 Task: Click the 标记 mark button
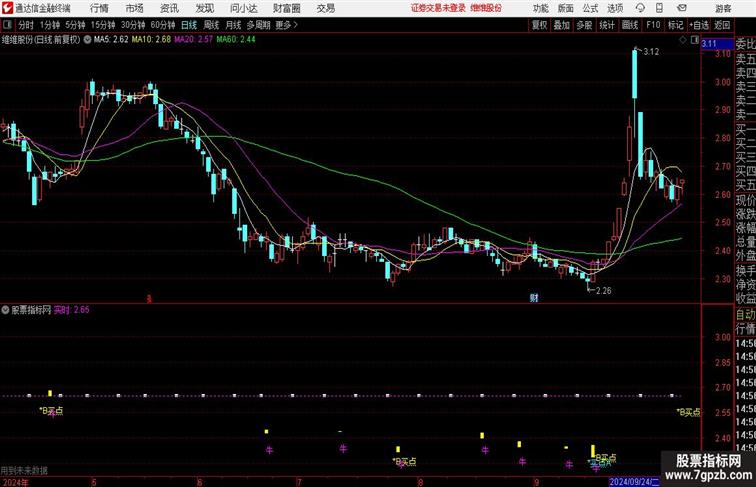(x=675, y=25)
